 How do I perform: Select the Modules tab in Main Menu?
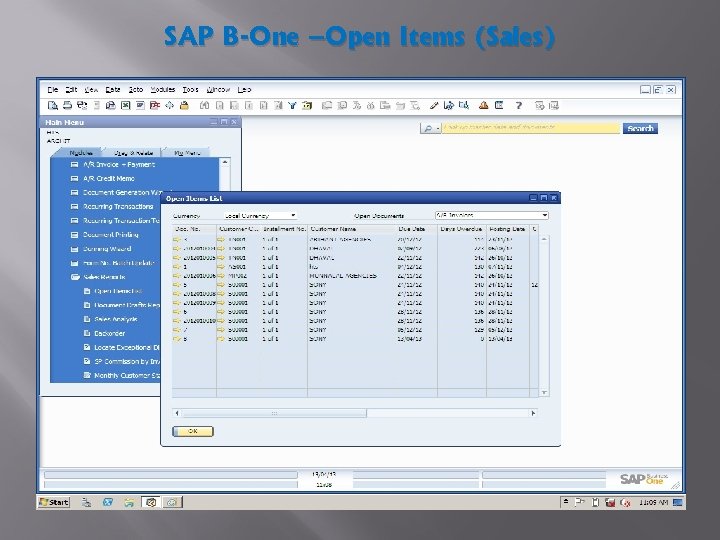coord(81,152)
